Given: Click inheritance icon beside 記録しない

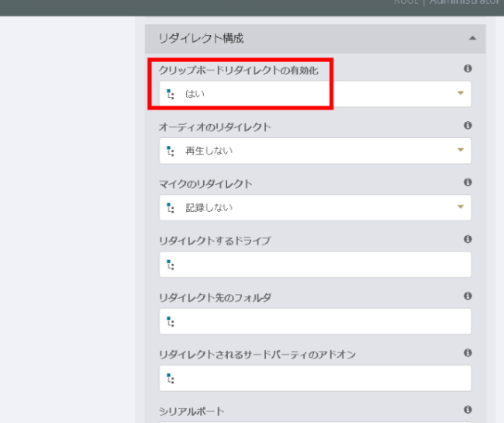Looking at the screenshot, I should [x=171, y=207].
